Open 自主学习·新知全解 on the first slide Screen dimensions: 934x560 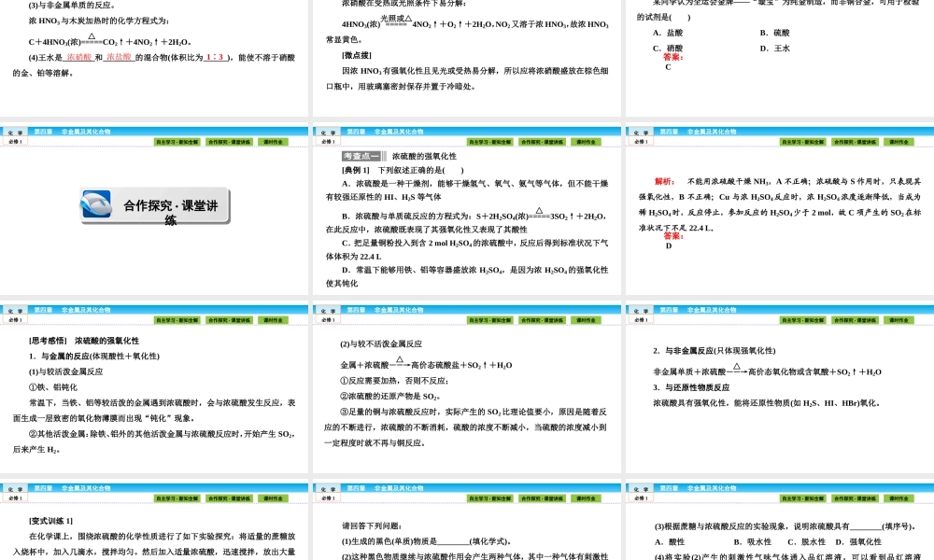pos(179,140)
